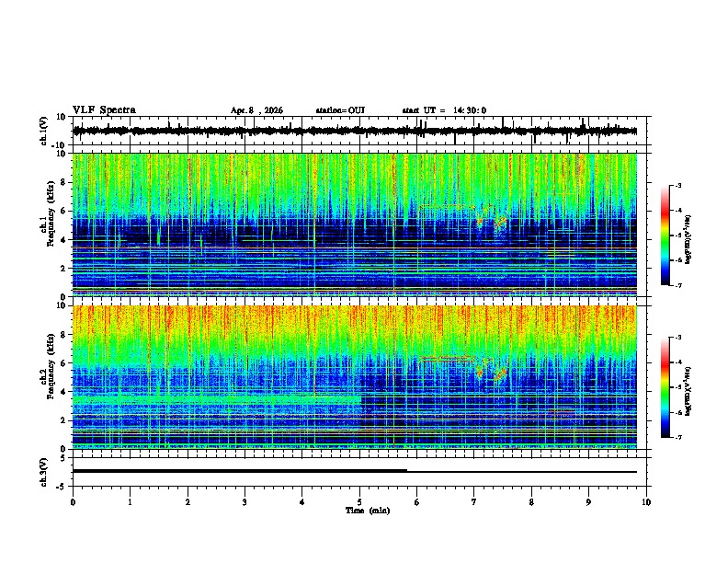Click time axis tick label "8"
Image resolution: width=728 pixels, height=563 pixels.
(531, 502)
